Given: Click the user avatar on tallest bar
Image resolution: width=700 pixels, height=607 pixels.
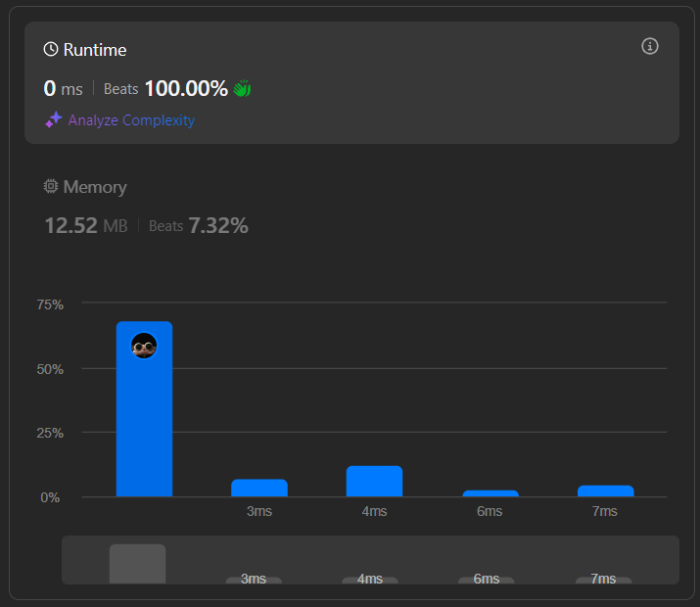Looking at the screenshot, I should (x=144, y=346).
